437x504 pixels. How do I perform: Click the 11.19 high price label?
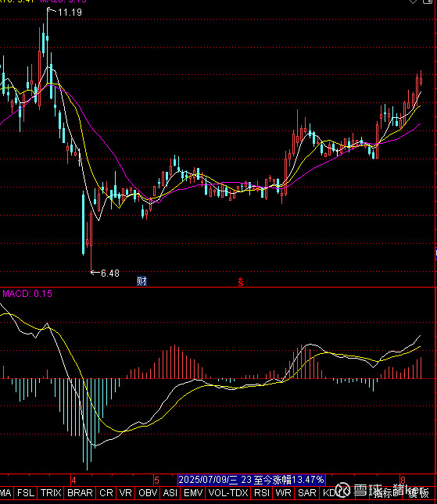(70, 13)
